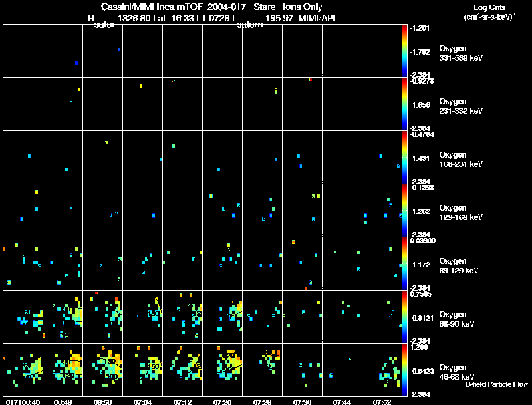Click the color bar beside Oxygen 46-68 keV
The width and height of the screenshot is (532, 405).
point(404,370)
